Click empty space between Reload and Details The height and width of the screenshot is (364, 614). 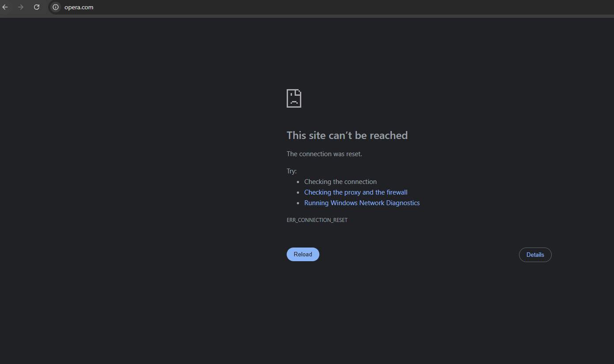tap(419, 255)
